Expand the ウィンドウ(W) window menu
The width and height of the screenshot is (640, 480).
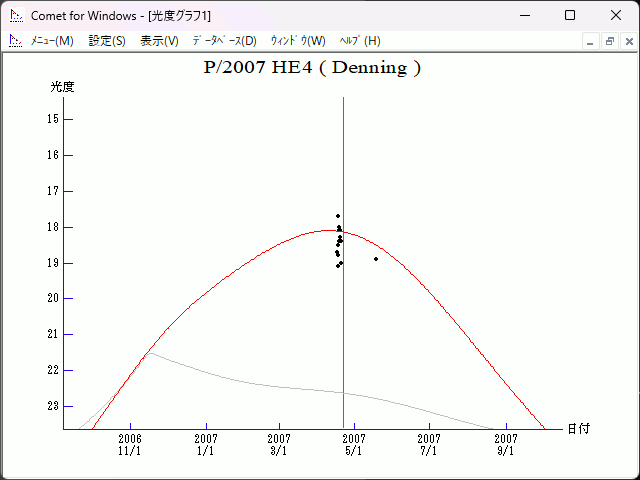pyautogui.click(x=298, y=41)
